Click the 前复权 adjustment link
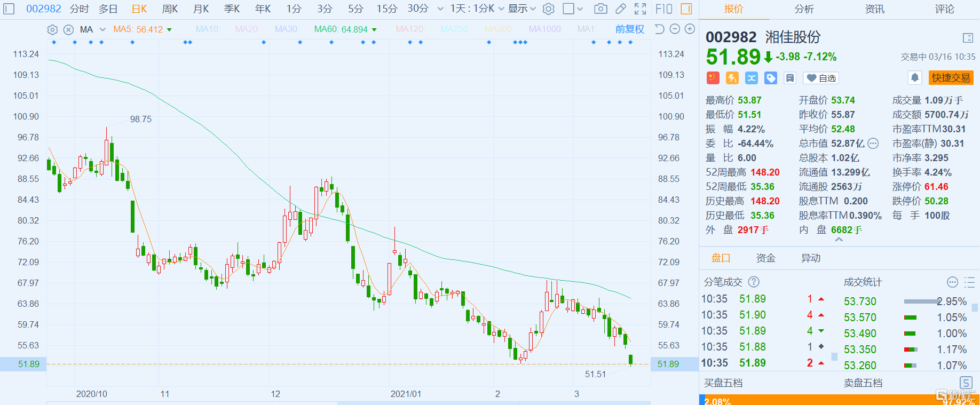Viewport: 980px width, 405px height. pyautogui.click(x=629, y=29)
